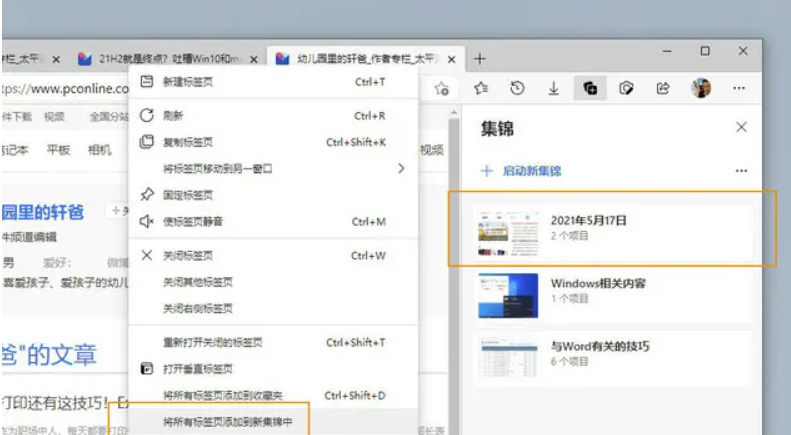Open the Collections toolbar icon
Screen dimensions: 791x435
coord(590,89)
